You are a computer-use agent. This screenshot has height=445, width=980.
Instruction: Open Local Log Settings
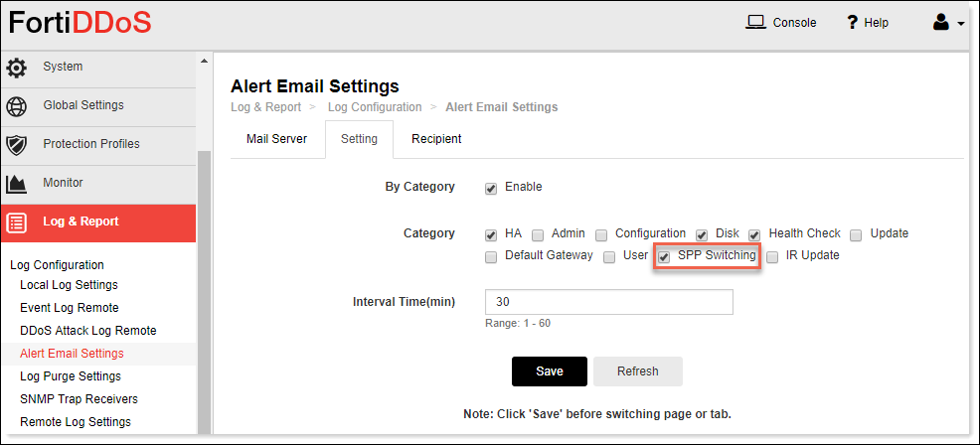point(69,285)
